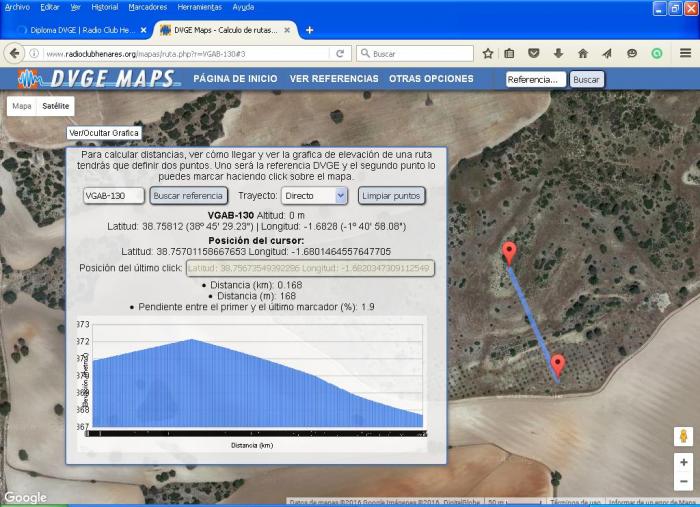Open a new tab with plus icon
This screenshot has height=507, width=700.
coord(309,30)
